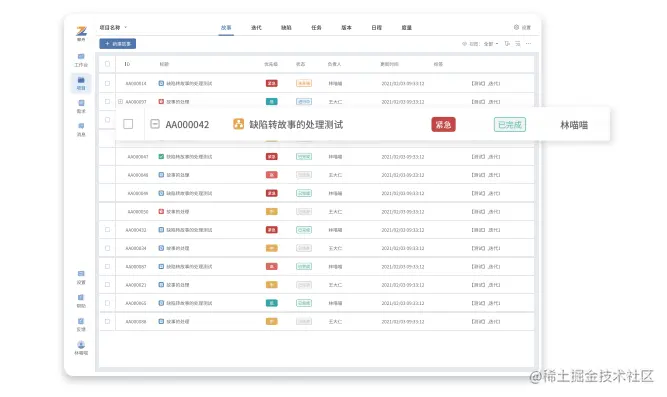The width and height of the screenshot is (667, 397).
Task: Collapse the AA000042 row with minus icon
Action: click(x=155, y=124)
